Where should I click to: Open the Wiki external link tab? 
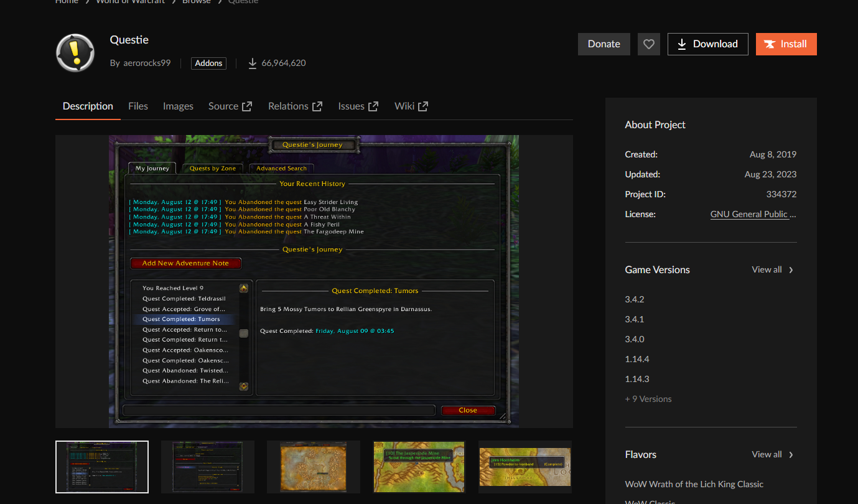(x=411, y=106)
